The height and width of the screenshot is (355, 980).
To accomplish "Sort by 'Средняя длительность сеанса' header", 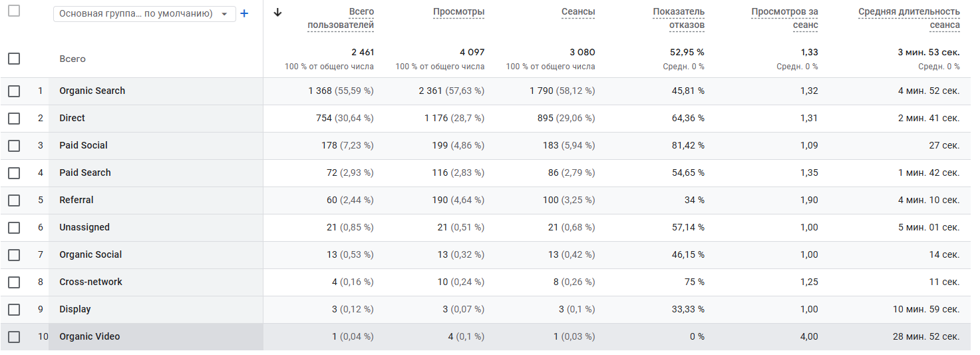I will pos(909,19).
